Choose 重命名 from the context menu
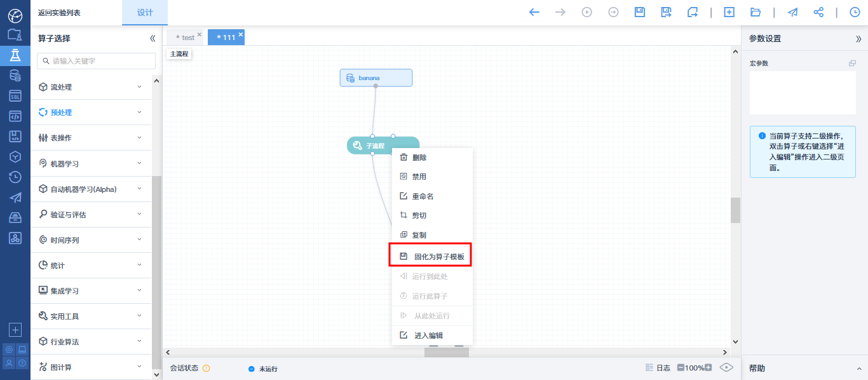Viewport: 868px width, 380px height. click(x=432, y=196)
